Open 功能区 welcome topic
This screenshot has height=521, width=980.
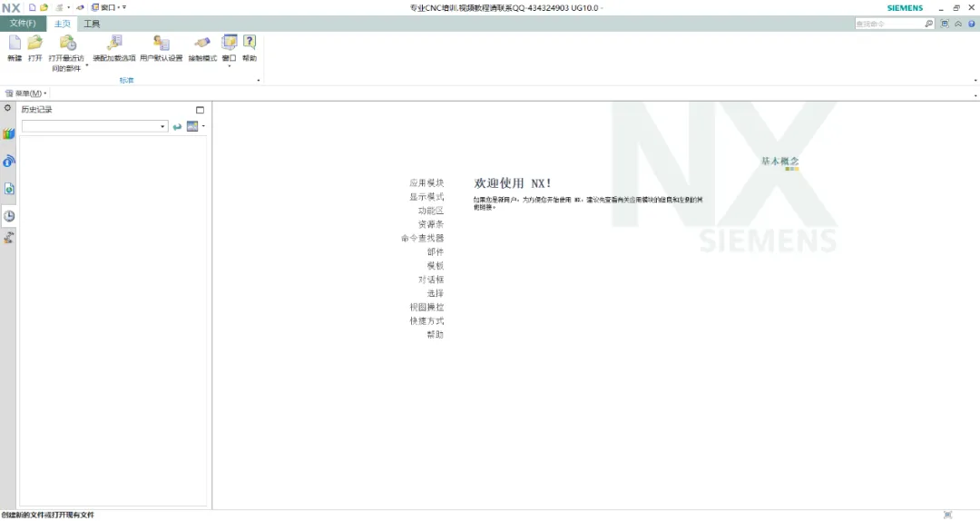tap(431, 211)
